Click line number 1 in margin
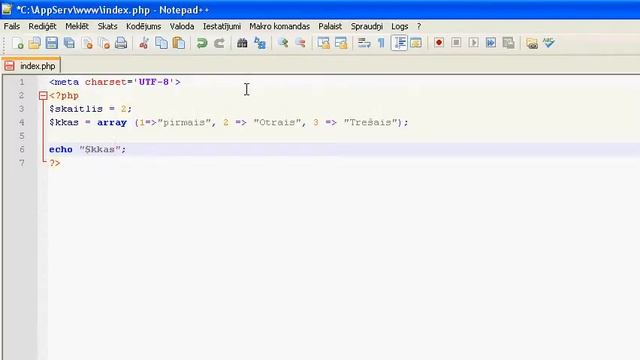Screen dimensions: 640x360 (x=22, y=82)
